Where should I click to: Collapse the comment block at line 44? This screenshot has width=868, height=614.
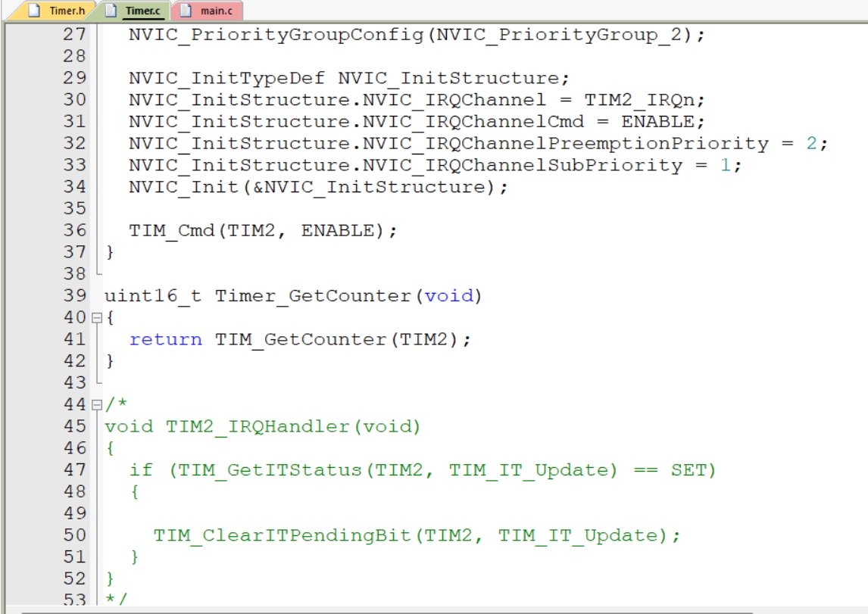click(97, 405)
